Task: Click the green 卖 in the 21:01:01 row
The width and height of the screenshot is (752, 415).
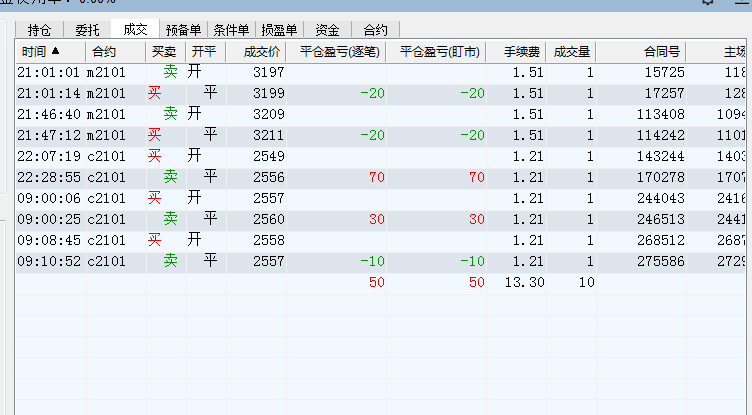Action: click(171, 72)
